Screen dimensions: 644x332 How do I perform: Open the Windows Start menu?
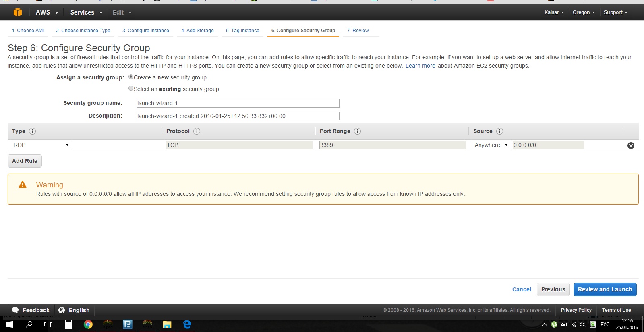click(x=10, y=324)
